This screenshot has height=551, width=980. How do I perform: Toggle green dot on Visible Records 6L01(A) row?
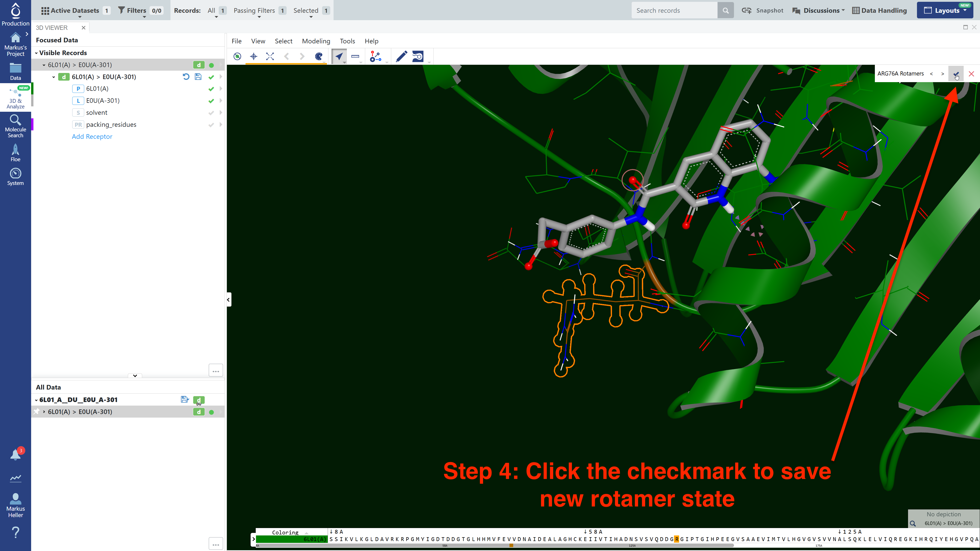[212, 65]
